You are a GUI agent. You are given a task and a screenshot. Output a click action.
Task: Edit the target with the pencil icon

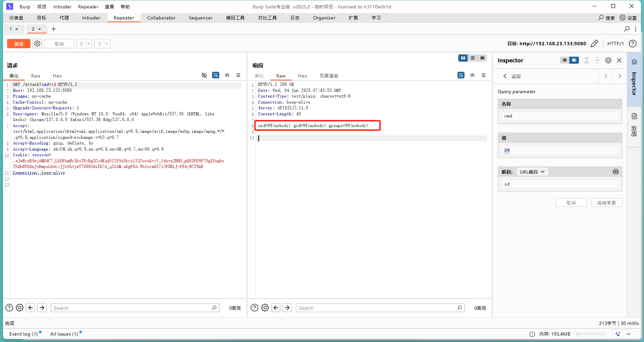[x=594, y=44]
